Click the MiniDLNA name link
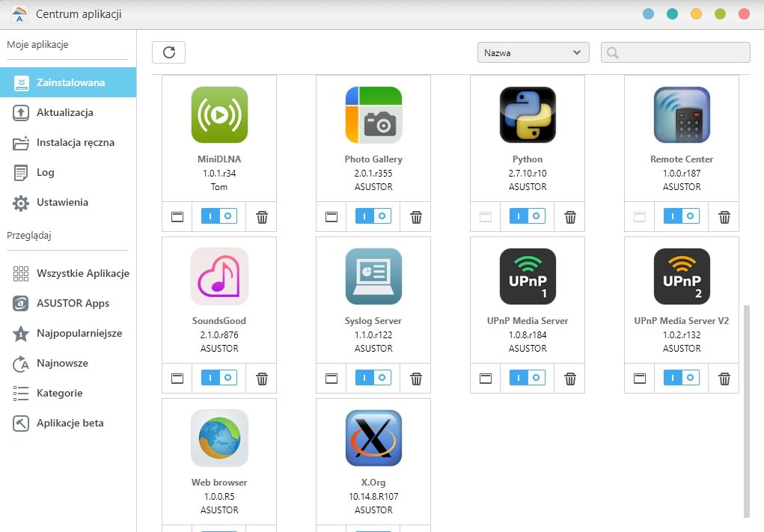 219,159
